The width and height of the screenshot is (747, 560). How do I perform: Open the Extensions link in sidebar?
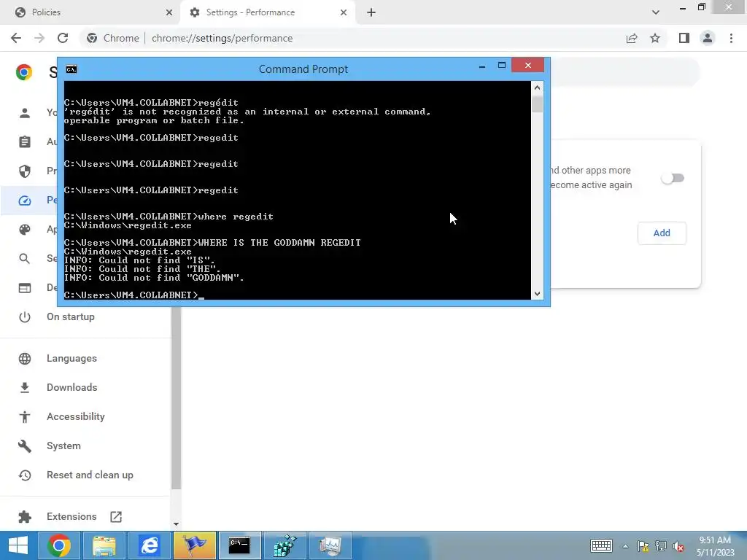pos(71,517)
